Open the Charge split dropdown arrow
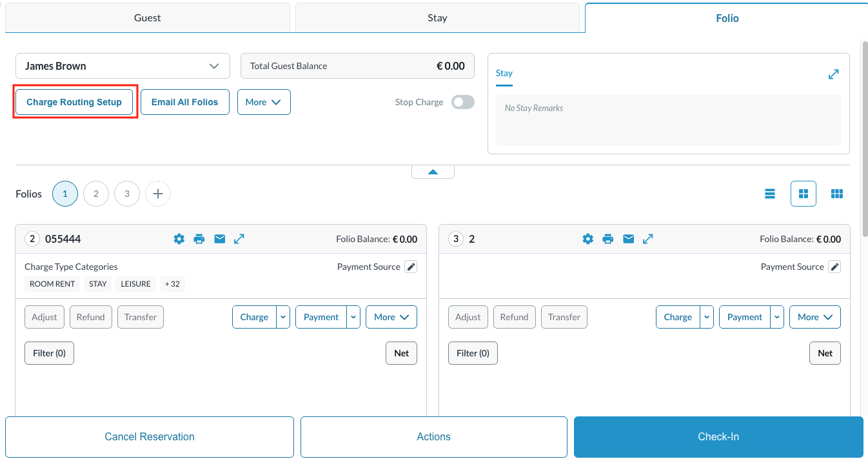The height and width of the screenshot is (459, 868). pos(282,317)
